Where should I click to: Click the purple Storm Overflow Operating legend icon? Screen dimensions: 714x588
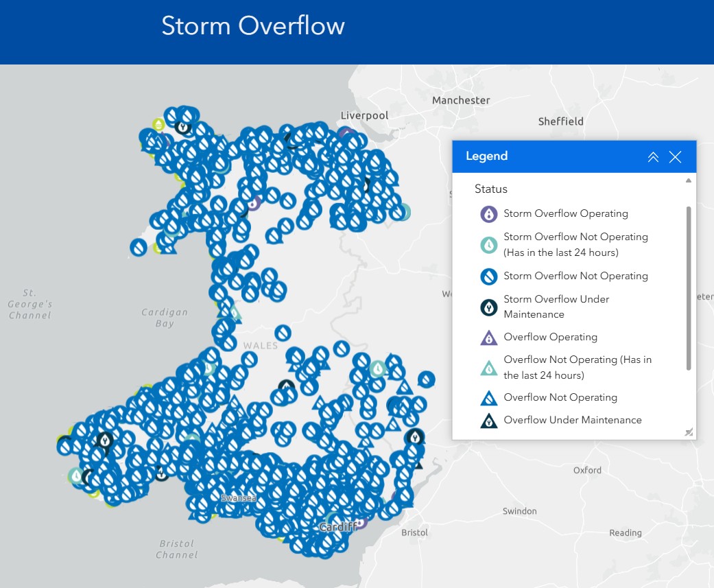point(488,213)
